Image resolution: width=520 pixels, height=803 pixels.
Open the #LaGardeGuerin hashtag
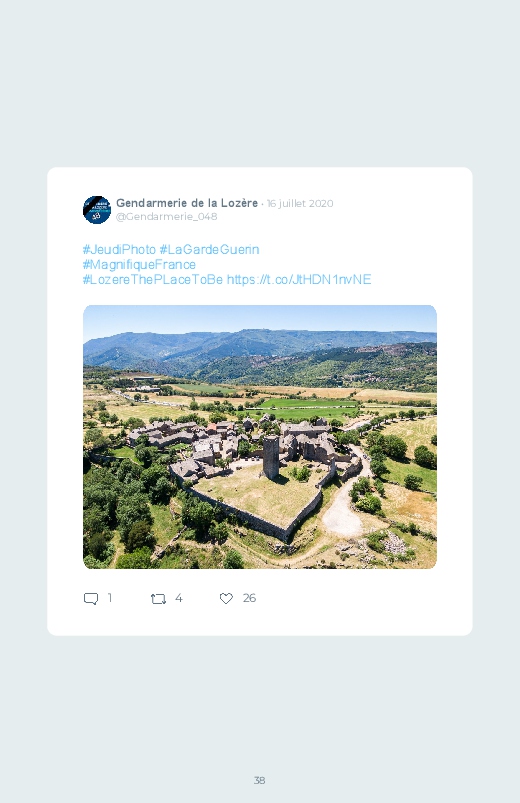click(x=209, y=249)
